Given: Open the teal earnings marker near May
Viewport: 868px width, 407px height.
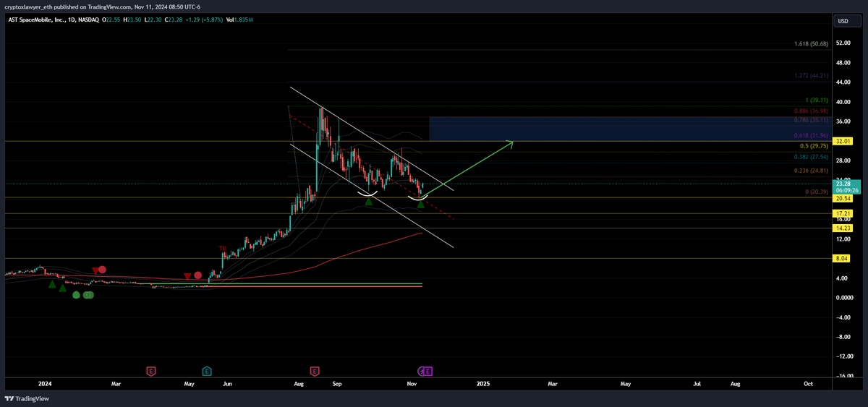Looking at the screenshot, I should click(207, 371).
